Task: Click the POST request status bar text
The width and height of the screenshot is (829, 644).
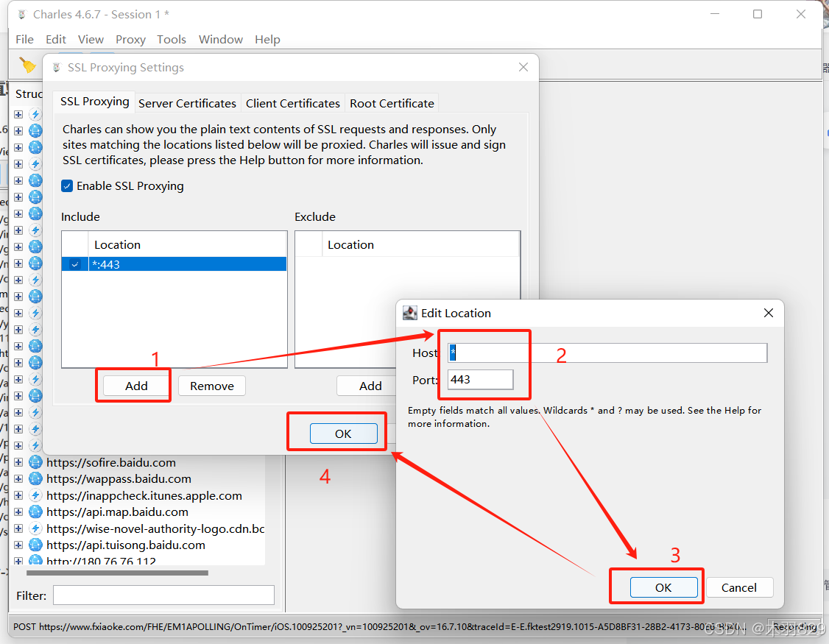Action: click(380, 626)
